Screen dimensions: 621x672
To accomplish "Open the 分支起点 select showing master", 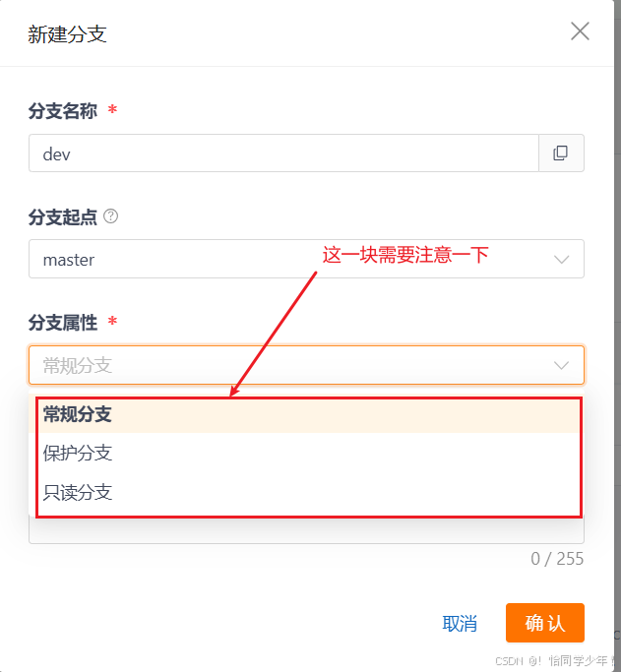I will click(306, 259).
